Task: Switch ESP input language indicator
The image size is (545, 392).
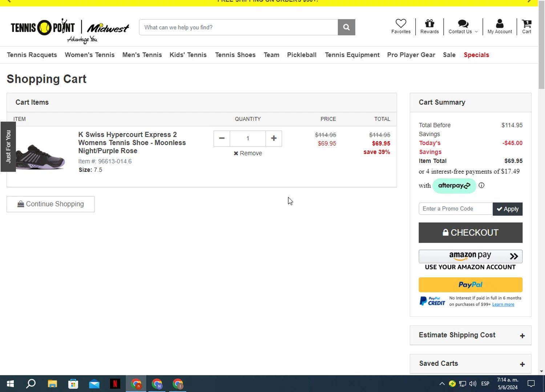Action: click(x=485, y=384)
